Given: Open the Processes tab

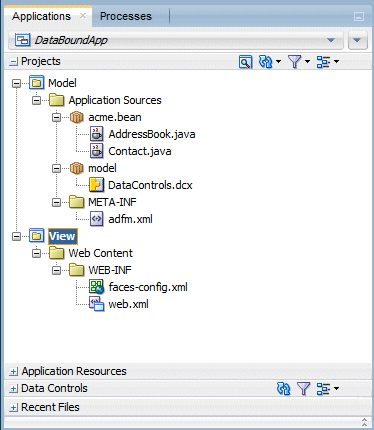Looking at the screenshot, I should (x=126, y=16).
